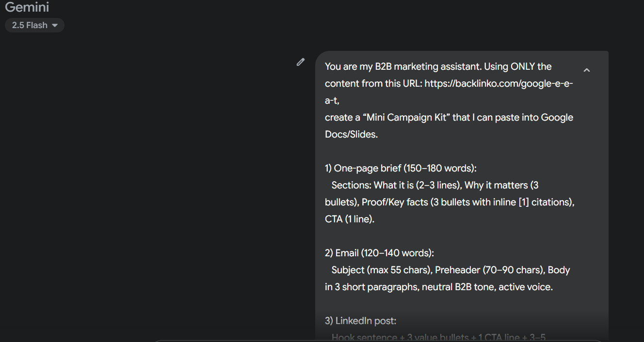
Task: Click the "CTA (1 line)." text
Action: [x=350, y=219]
